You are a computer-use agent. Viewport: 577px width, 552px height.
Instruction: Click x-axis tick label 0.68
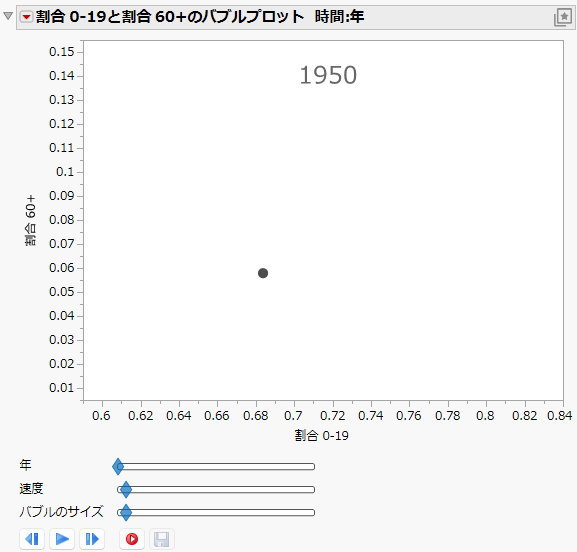[x=255, y=416]
